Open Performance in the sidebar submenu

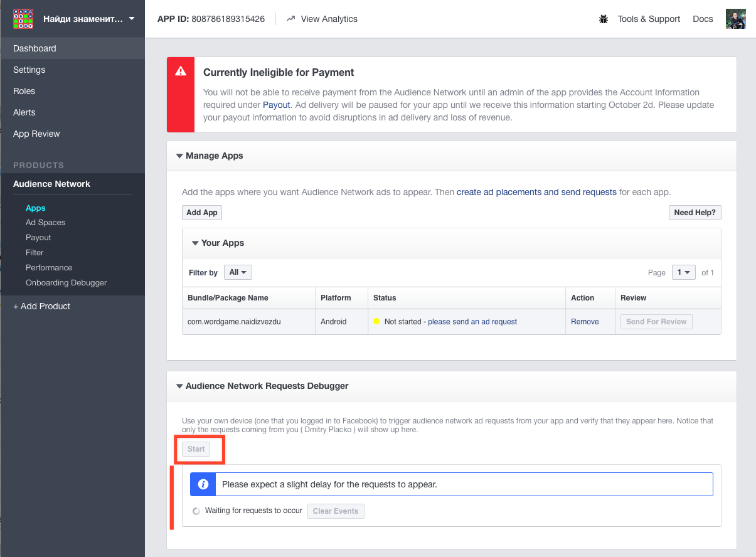pos(49,268)
